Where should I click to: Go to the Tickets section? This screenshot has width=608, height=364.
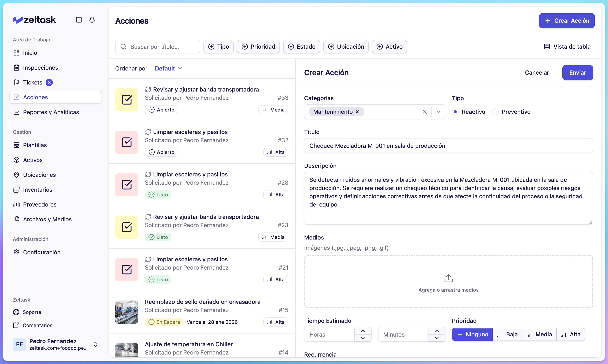click(x=33, y=82)
